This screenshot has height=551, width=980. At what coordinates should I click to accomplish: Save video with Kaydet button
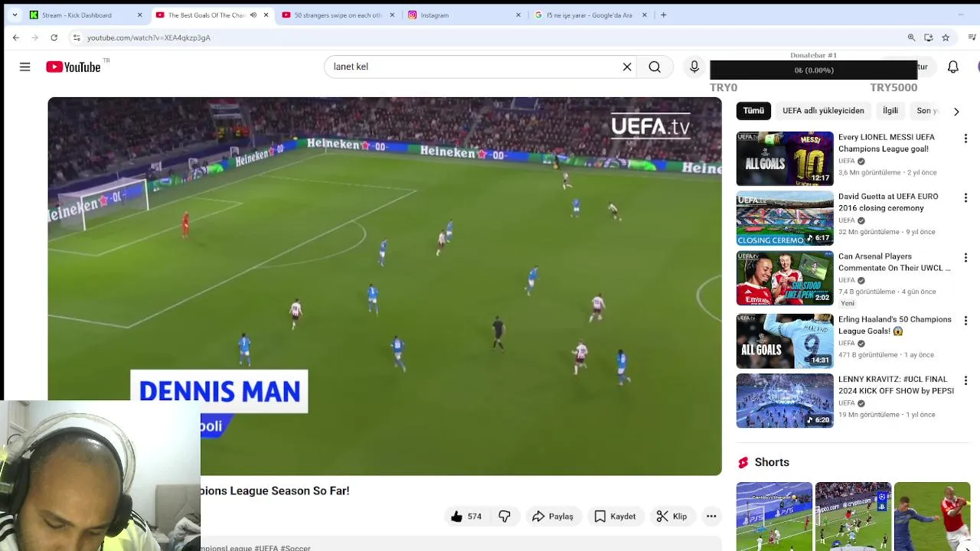pyautogui.click(x=615, y=517)
